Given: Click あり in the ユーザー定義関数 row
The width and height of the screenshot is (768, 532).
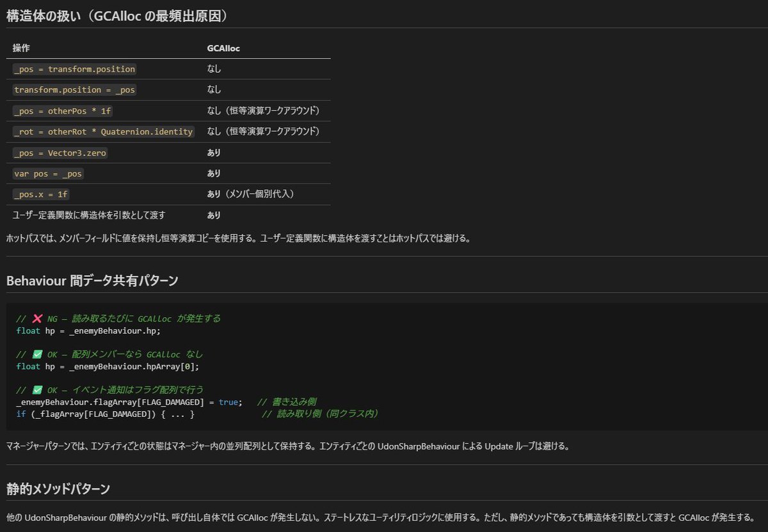Looking at the screenshot, I should pyautogui.click(x=214, y=215).
